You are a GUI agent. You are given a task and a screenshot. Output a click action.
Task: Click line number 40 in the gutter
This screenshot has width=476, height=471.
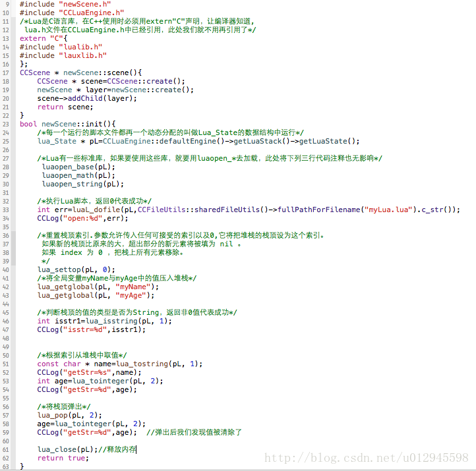[6, 270]
